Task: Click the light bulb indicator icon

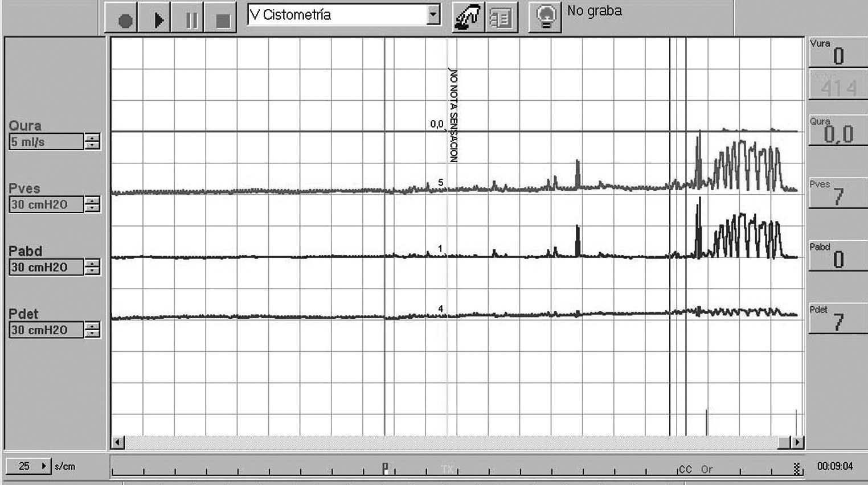Action: pyautogui.click(x=545, y=18)
